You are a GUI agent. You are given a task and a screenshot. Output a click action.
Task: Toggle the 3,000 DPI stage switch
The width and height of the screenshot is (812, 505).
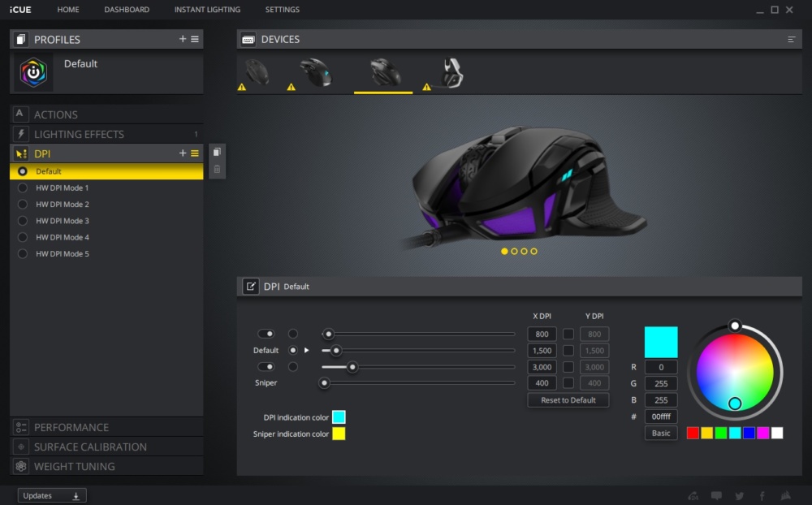click(x=266, y=367)
